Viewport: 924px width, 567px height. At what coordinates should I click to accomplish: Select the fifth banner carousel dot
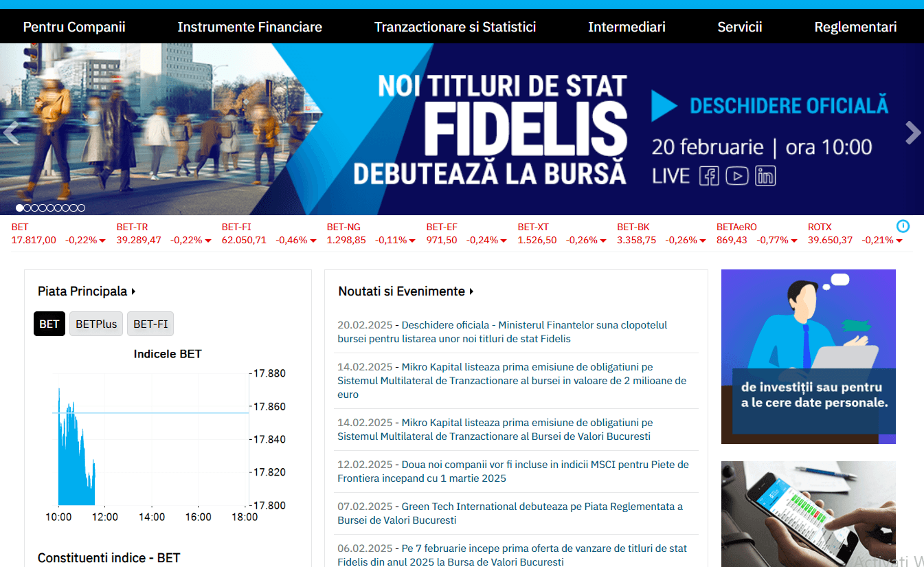50,208
